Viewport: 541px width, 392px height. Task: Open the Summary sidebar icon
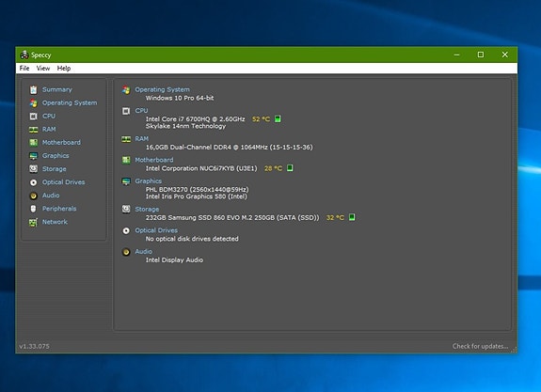click(34, 89)
